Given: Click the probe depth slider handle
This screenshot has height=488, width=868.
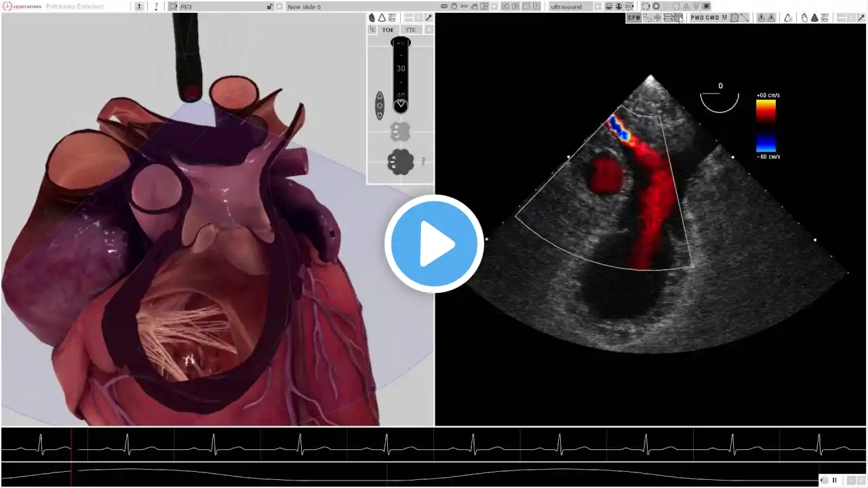Looking at the screenshot, I should pos(401,104).
